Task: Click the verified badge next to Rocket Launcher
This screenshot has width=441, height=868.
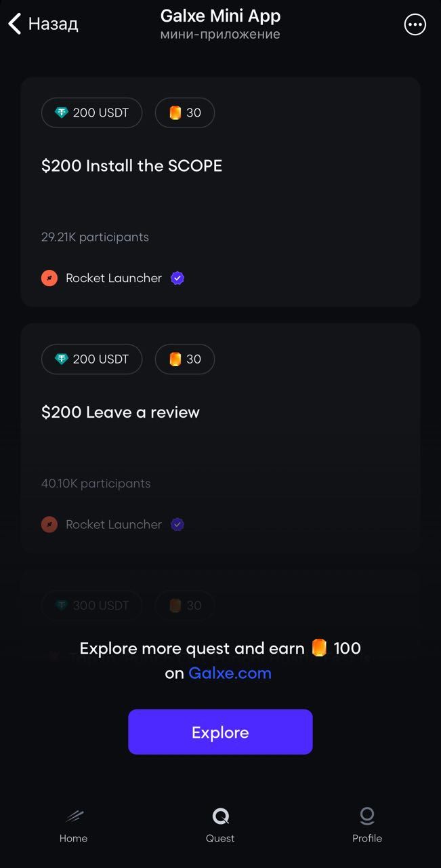Action: [177, 277]
